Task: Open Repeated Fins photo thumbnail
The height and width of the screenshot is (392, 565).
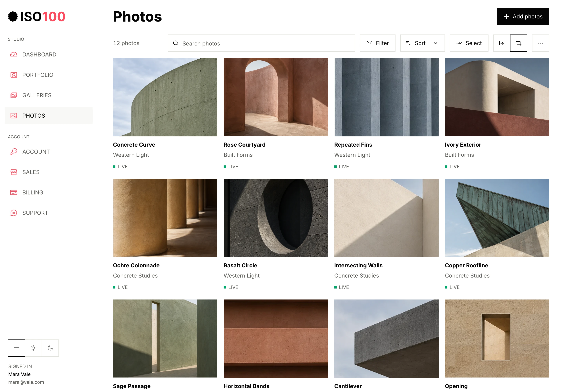Action: click(x=386, y=97)
